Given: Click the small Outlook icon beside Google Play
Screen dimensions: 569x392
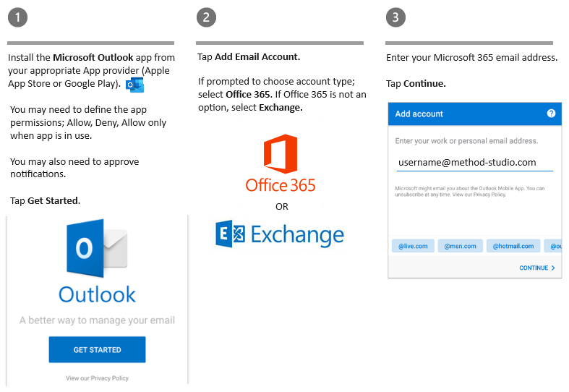Looking at the screenshot, I should point(135,85).
